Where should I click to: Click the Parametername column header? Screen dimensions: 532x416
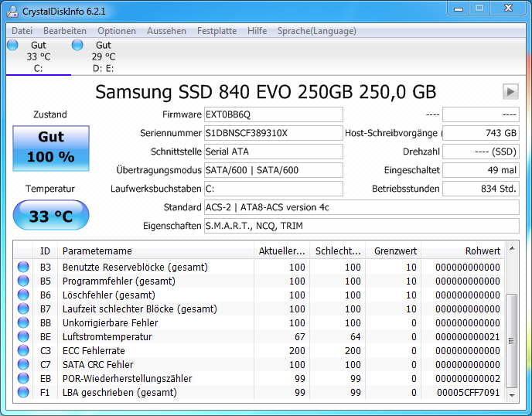155,251
